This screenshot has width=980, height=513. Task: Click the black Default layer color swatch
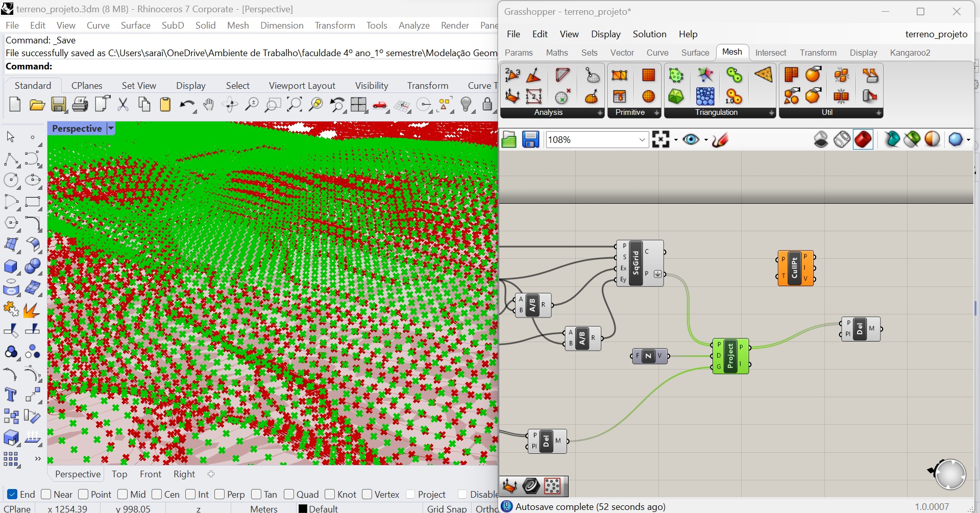tap(303, 509)
